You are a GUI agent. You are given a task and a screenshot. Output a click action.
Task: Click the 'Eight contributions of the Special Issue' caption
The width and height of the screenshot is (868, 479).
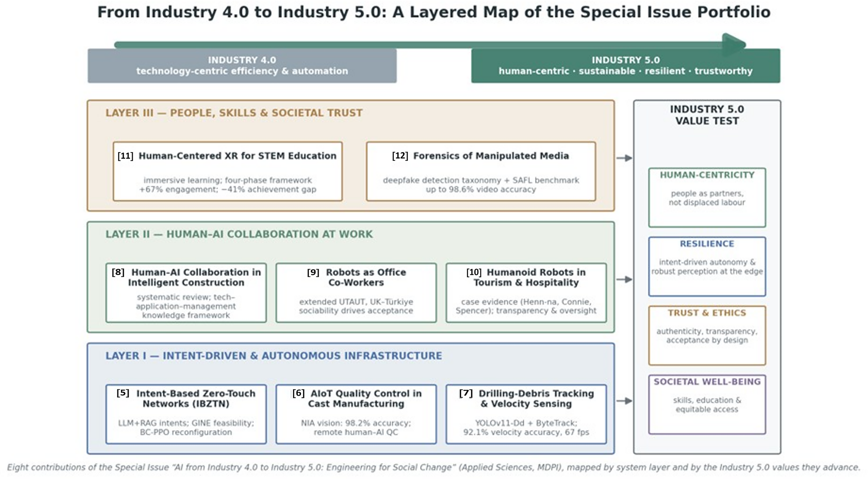434,468
